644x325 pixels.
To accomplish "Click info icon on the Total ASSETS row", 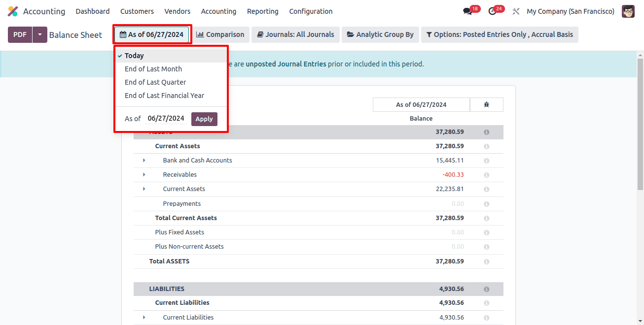I will 487,262.
